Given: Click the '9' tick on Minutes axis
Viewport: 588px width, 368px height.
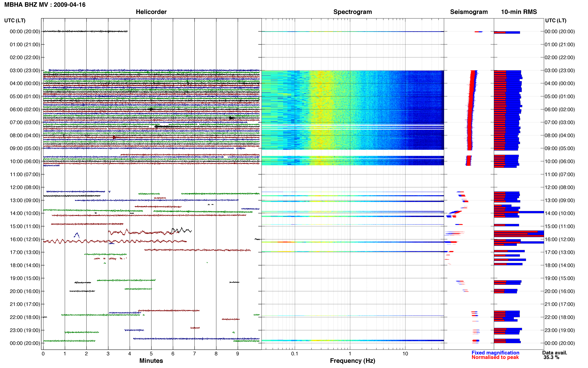Looking at the screenshot, I should (x=238, y=354).
